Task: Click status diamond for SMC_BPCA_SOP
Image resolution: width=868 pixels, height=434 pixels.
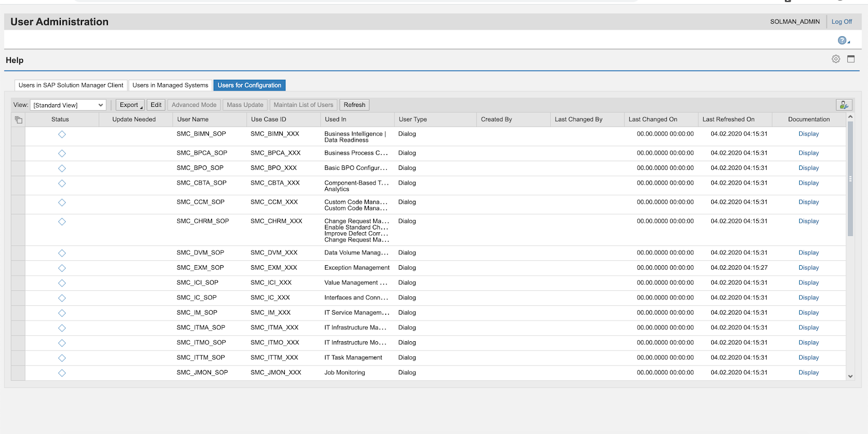Action: tap(62, 153)
